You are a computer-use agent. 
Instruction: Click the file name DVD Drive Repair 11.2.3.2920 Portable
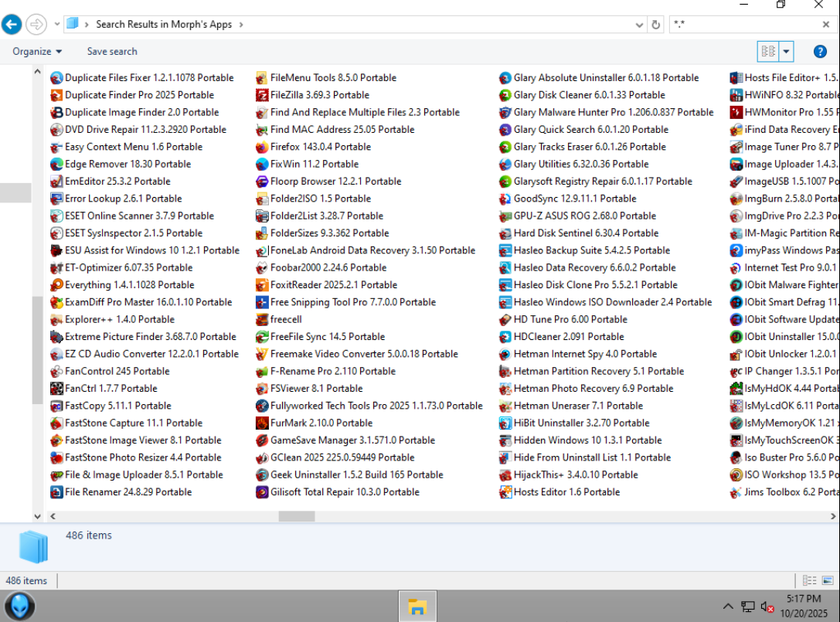click(145, 129)
